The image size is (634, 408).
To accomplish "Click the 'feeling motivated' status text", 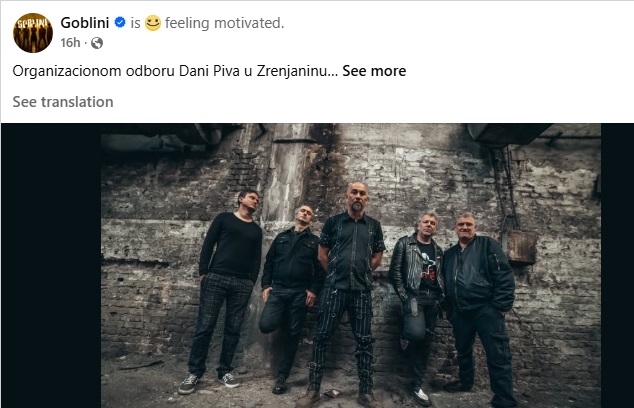I will tap(224, 23).
